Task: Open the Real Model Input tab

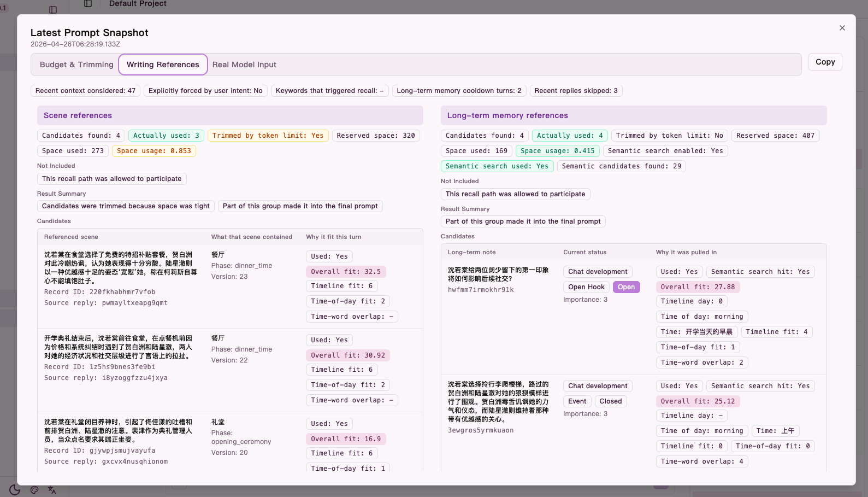Action: 244,65
